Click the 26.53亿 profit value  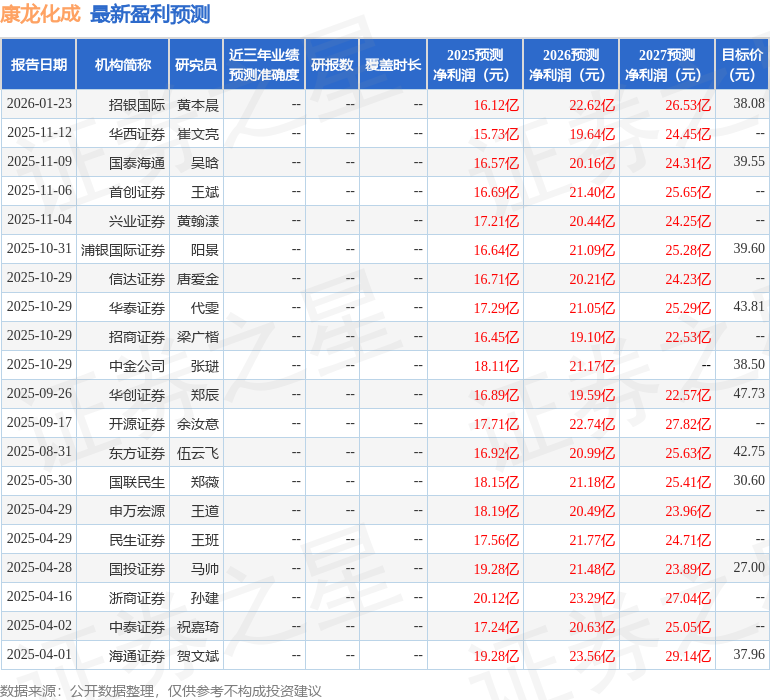coord(688,105)
